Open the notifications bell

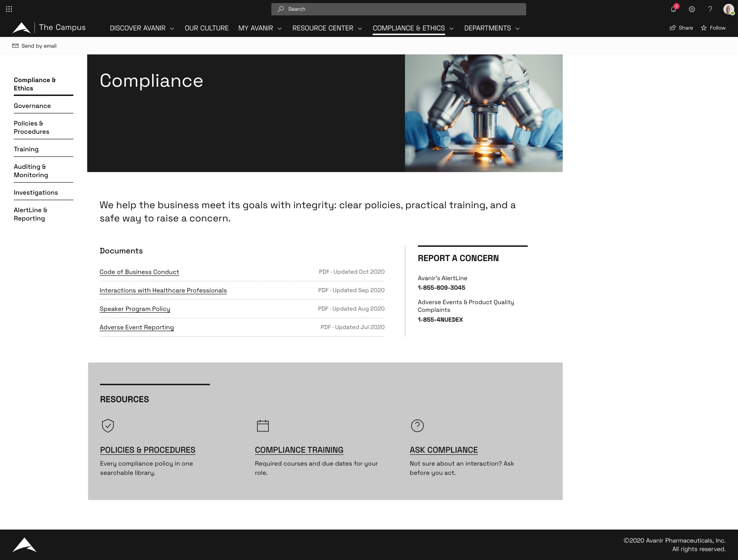pos(674,9)
